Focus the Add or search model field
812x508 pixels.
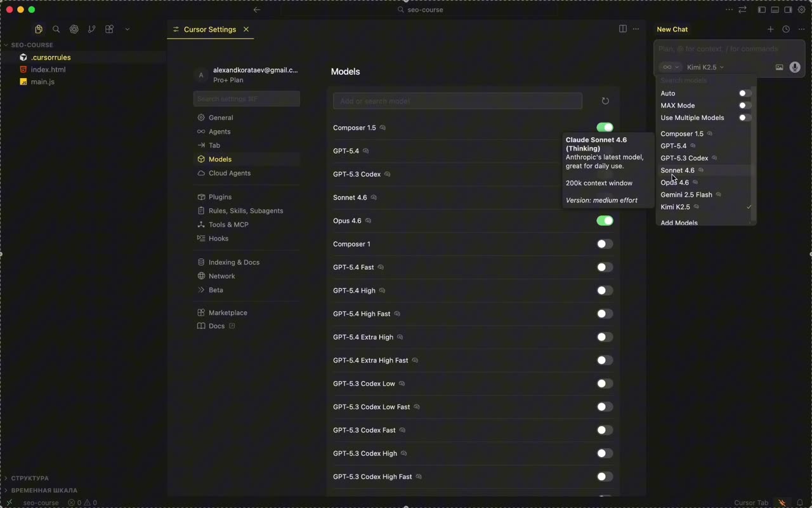[x=457, y=101]
